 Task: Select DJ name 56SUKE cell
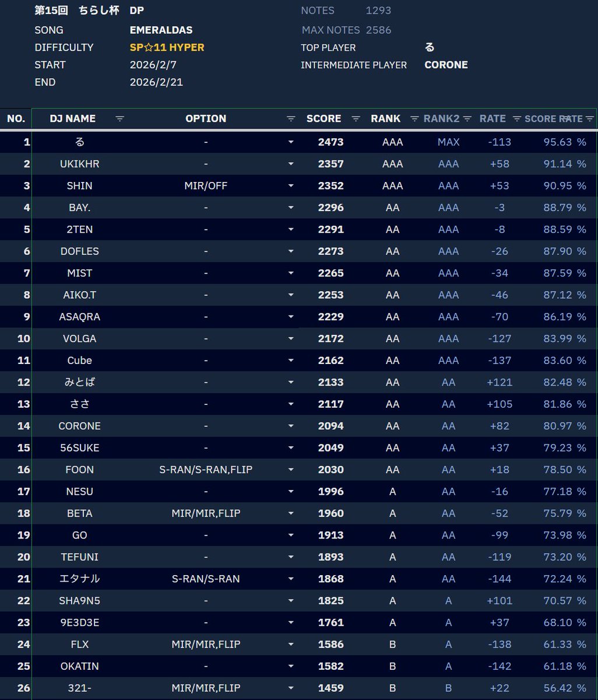pos(80,448)
